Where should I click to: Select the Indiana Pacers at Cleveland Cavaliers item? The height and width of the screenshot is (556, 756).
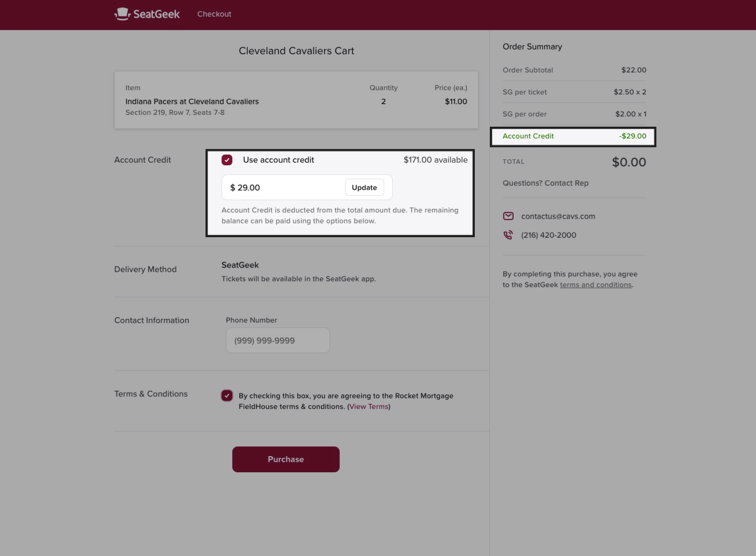(192, 101)
